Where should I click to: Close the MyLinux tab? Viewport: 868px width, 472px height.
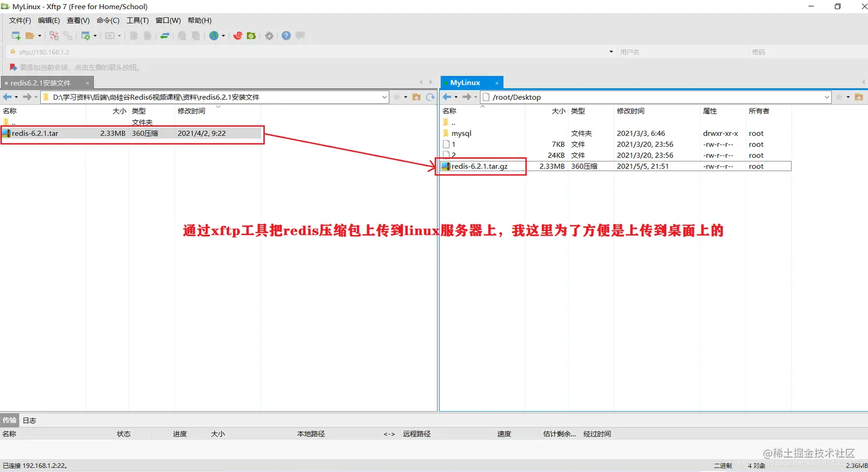[497, 83]
